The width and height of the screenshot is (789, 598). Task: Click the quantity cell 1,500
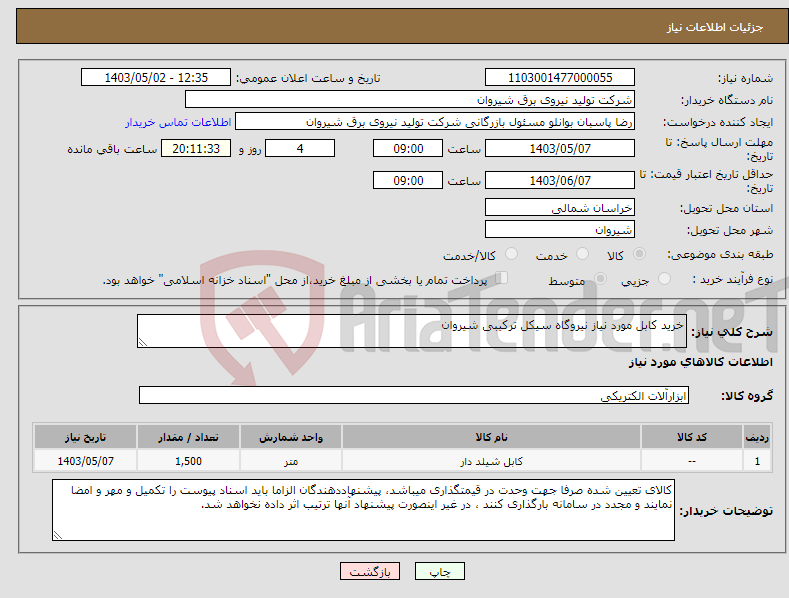(x=188, y=461)
